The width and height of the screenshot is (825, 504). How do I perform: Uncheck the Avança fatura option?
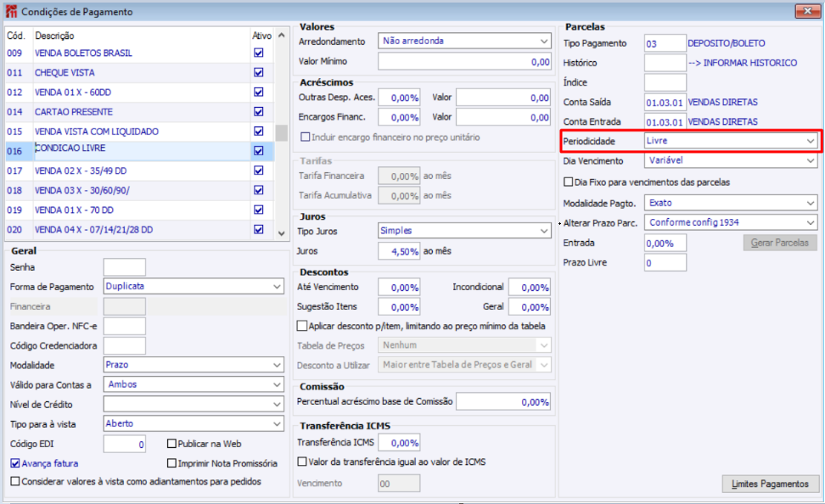[x=15, y=463]
